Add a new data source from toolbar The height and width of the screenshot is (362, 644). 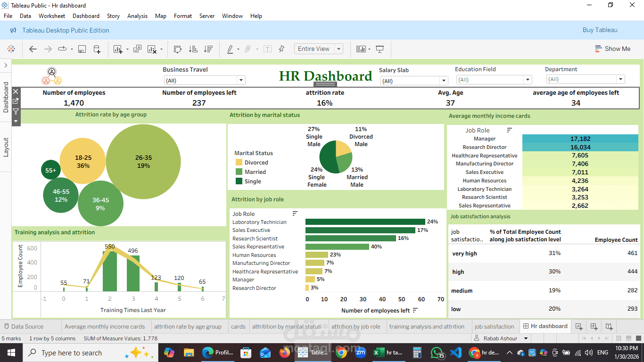point(97,49)
